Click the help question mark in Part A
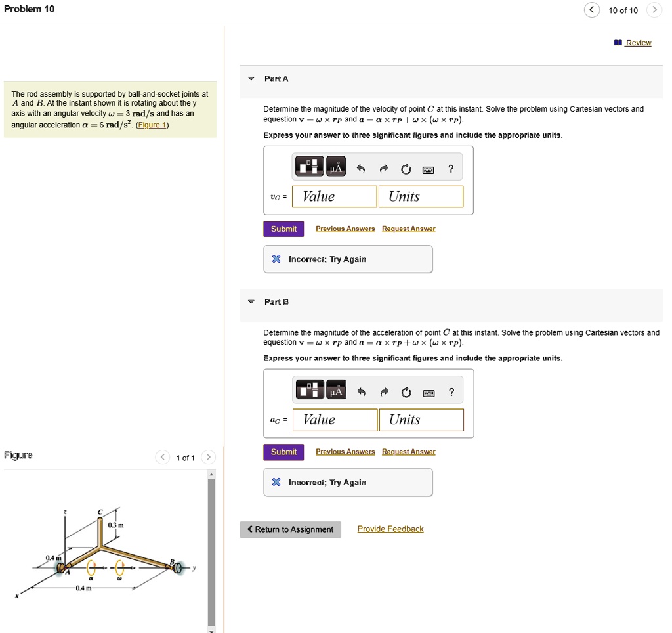The image size is (672, 633). 451,169
